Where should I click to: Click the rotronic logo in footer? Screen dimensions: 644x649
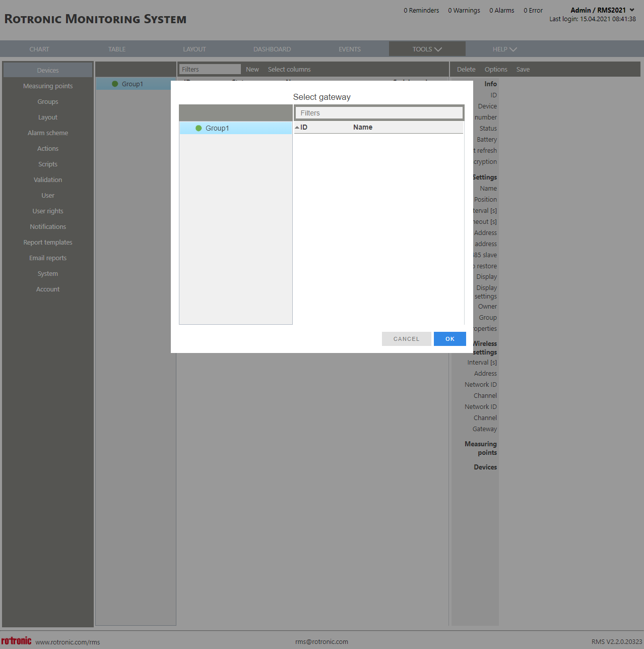tap(16, 640)
